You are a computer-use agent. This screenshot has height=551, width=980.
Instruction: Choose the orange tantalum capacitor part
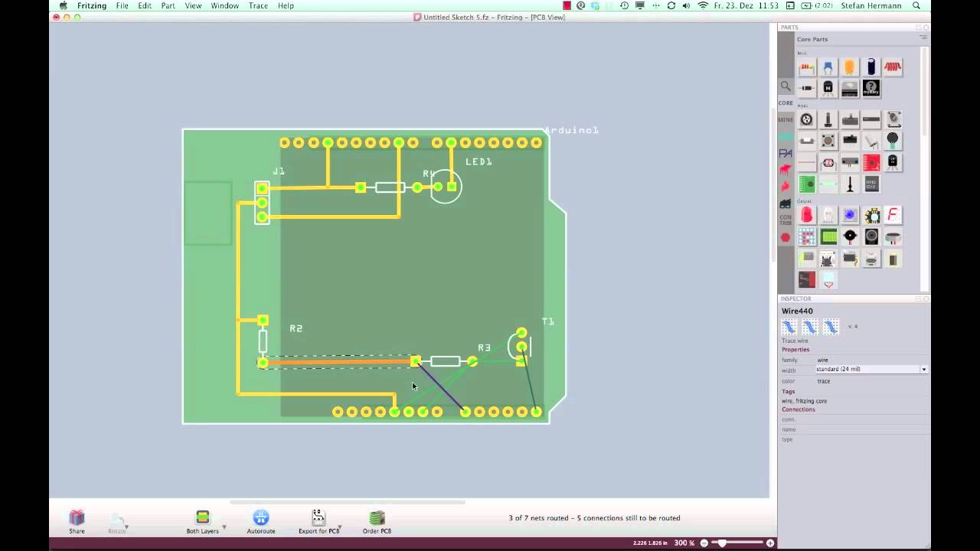tap(849, 67)
